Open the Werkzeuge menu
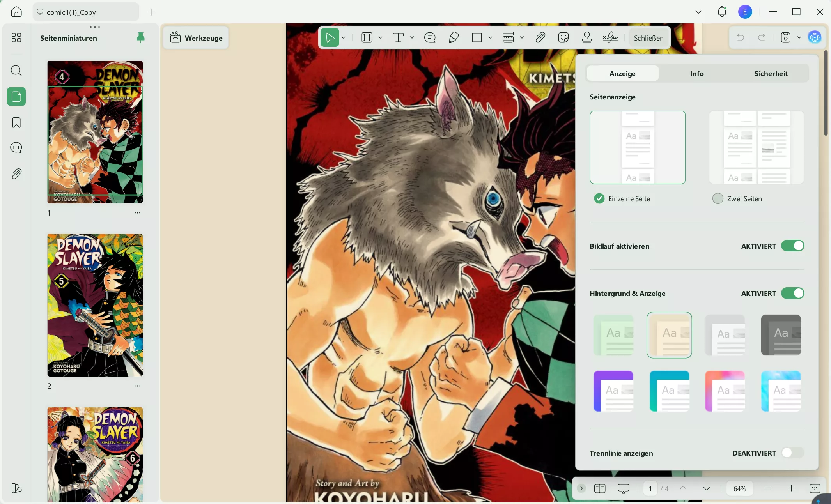831x504 pixels. coord(196,38)
